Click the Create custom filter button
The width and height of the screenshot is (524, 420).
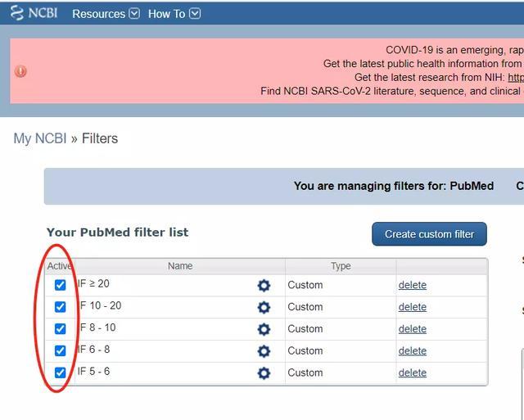pyautogui.click(x=429, y=234)
